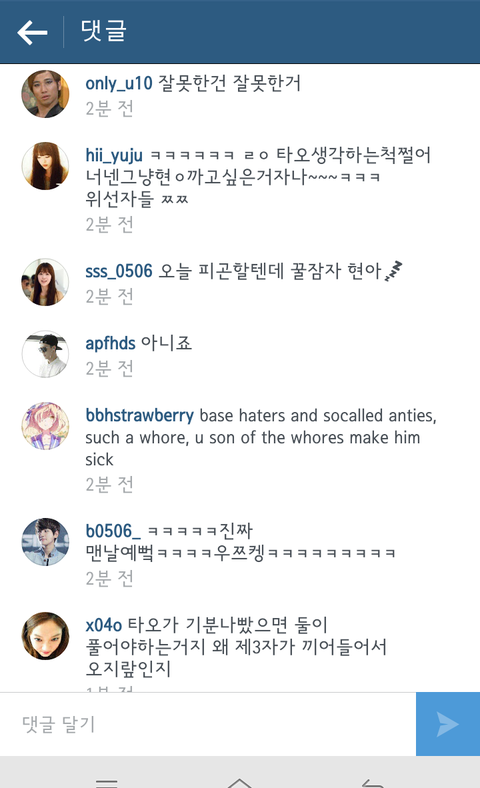Open b0506_ profile picture
This screenshot has width=480, height=788.
click(x=45, y=542)
